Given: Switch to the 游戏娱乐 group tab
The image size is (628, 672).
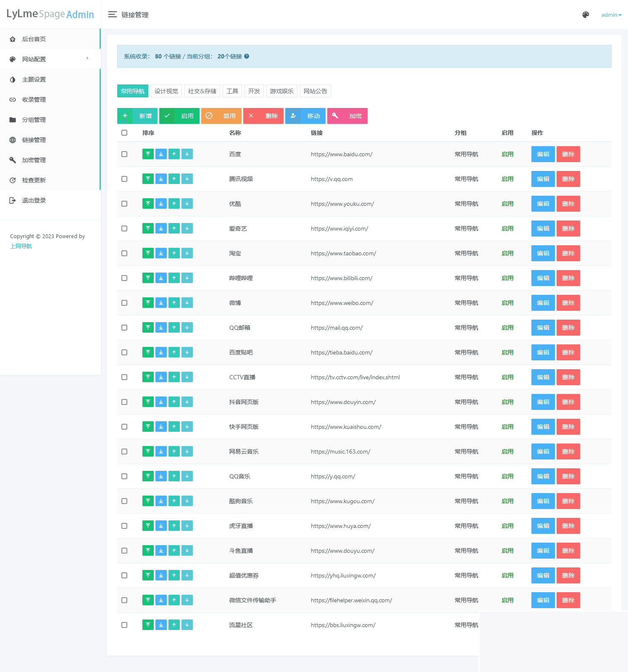Looking at the screenshot, I should click(x=281, y=91).
